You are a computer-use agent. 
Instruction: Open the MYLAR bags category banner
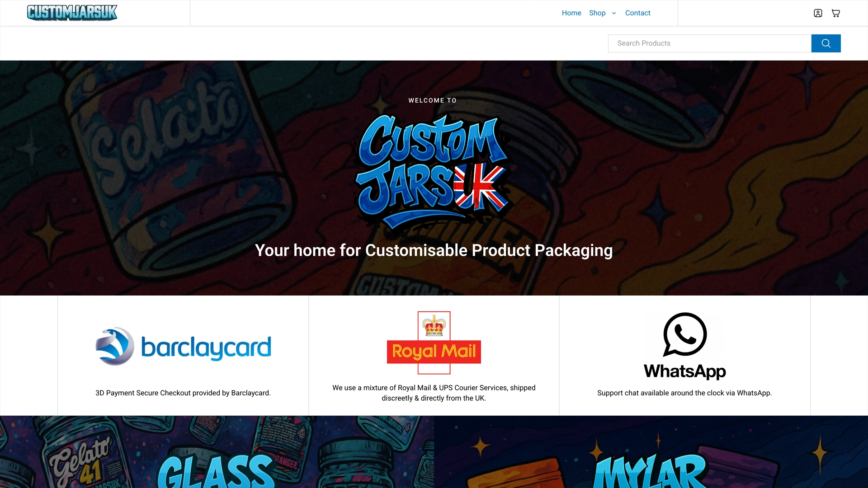click(x=651, y=452)
